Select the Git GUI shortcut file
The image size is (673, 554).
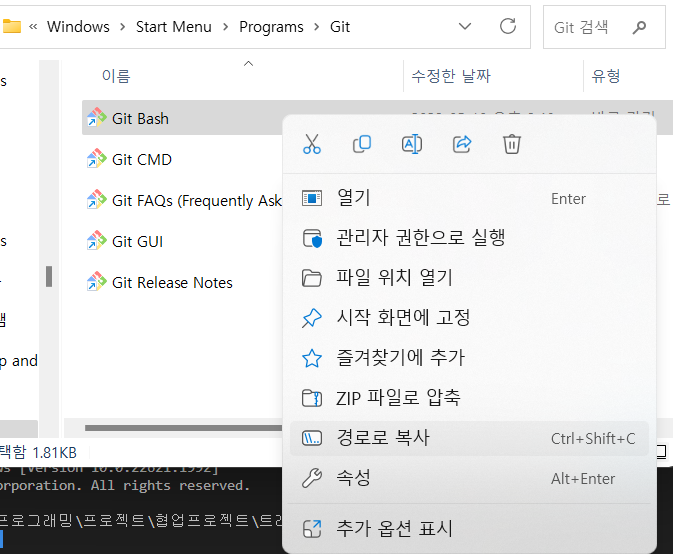[x=137, y=242]
